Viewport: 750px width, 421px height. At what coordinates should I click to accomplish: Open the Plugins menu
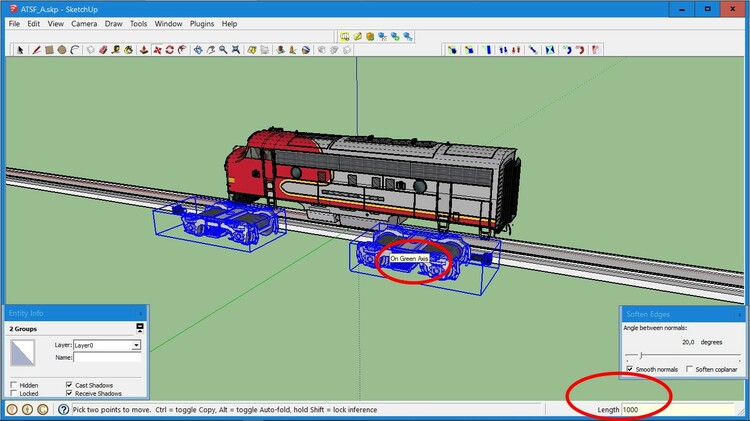[x=201, y=23]
